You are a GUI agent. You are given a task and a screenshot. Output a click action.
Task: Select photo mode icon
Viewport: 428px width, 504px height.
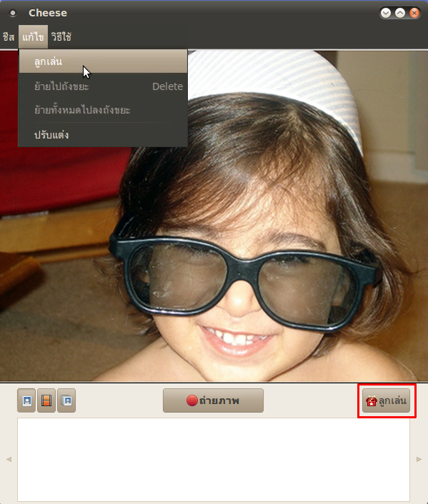[26, 400]
